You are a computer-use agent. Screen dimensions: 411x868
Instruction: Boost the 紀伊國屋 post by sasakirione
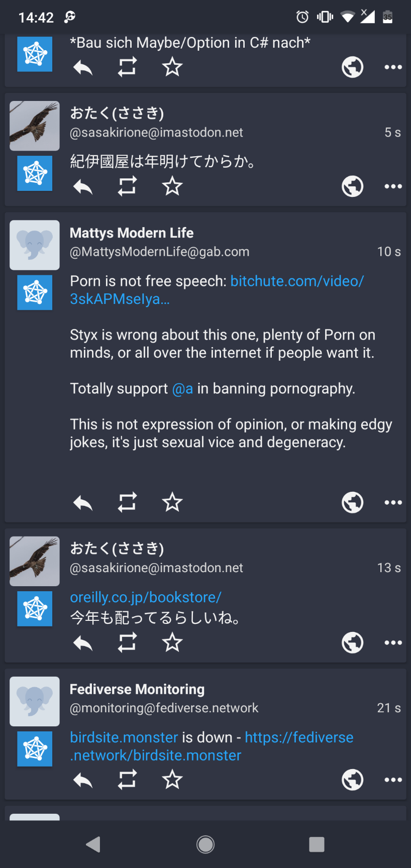(x=127, y=186)
